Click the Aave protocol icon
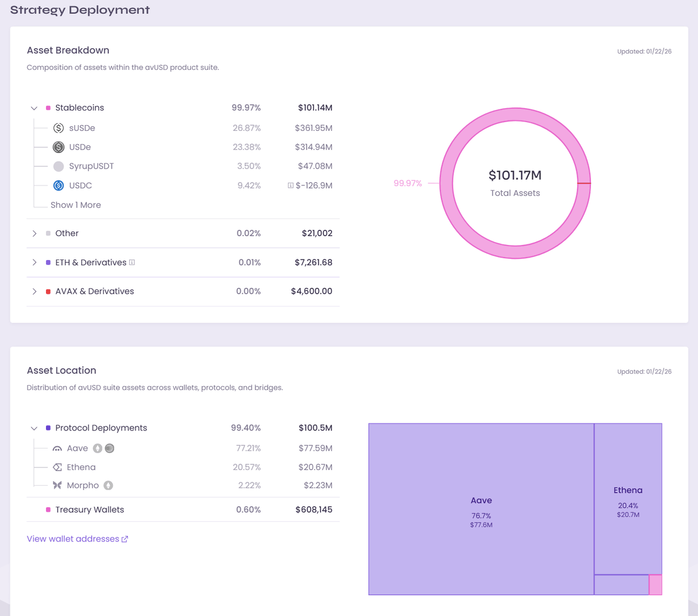 point(58,448)
